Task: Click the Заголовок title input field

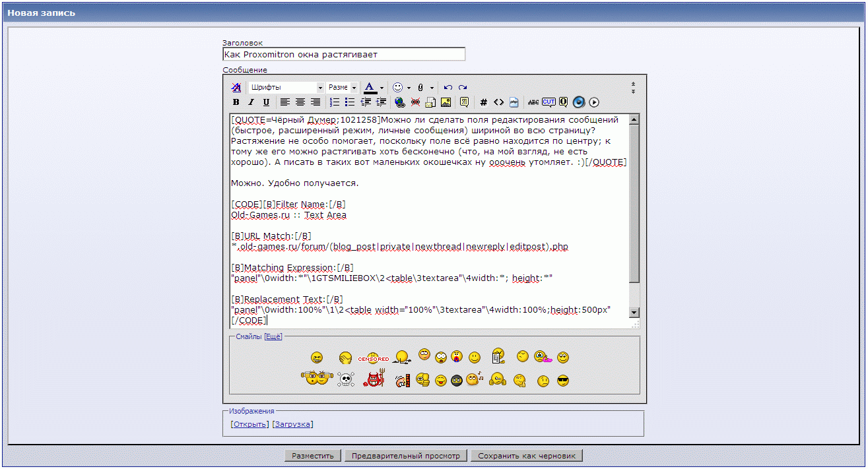Action: [x=344, y=54]
